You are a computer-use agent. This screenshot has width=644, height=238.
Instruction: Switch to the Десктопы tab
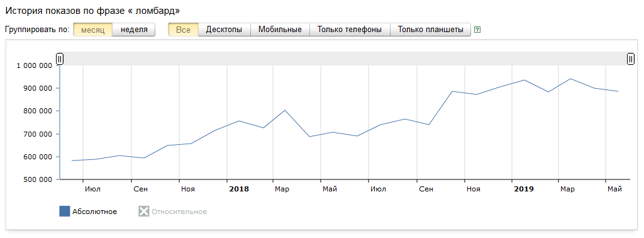(x=225, y=30)
